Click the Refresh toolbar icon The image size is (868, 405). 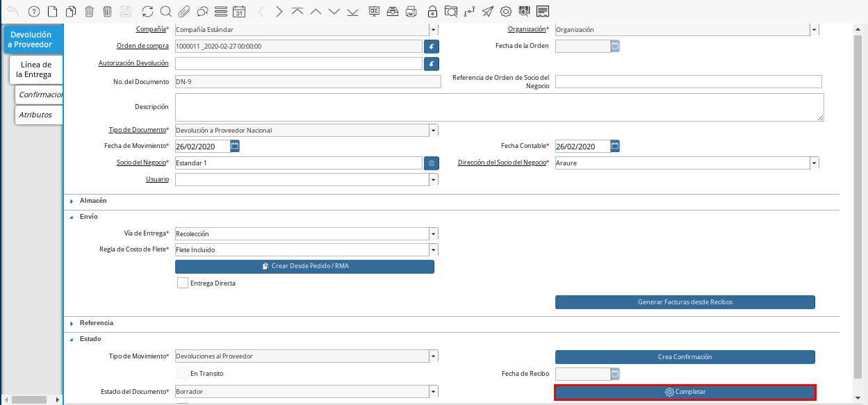pyautogui.click(x=147, y=11)
